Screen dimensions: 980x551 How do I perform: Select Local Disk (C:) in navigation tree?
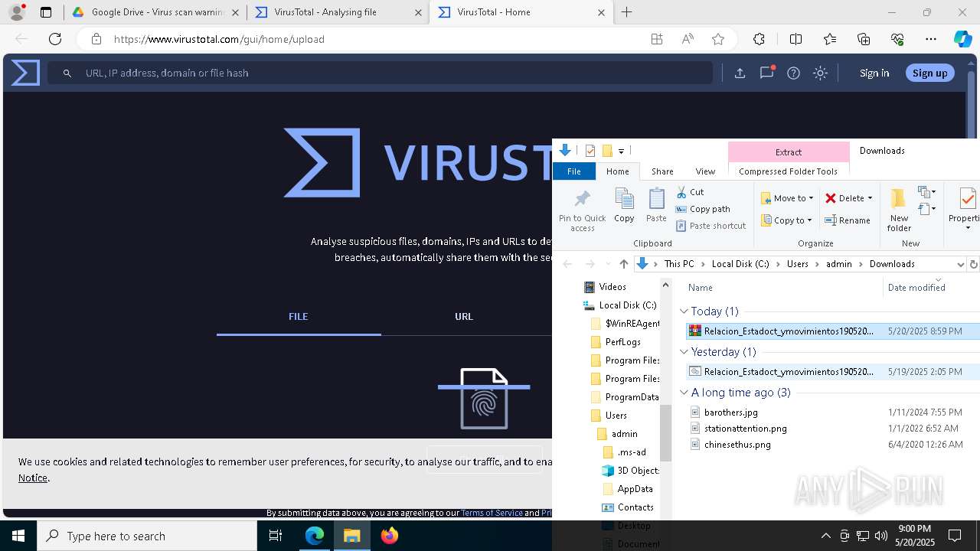point(628,305)
